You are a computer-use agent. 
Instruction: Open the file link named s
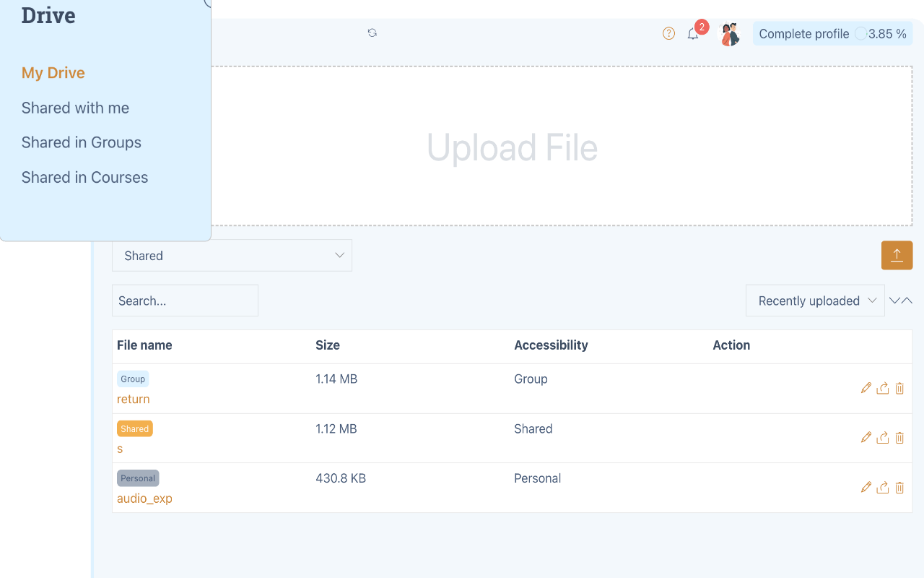pyautogui.click(x=120, y=449)
